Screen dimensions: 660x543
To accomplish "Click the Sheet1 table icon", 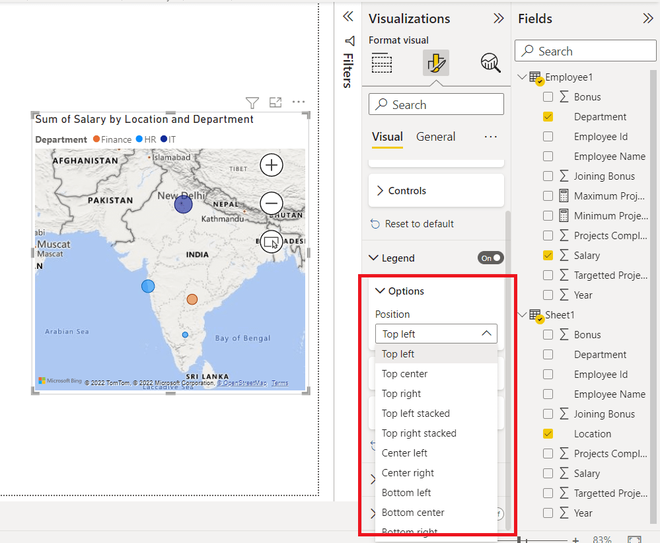I will (x=535, y=316).
